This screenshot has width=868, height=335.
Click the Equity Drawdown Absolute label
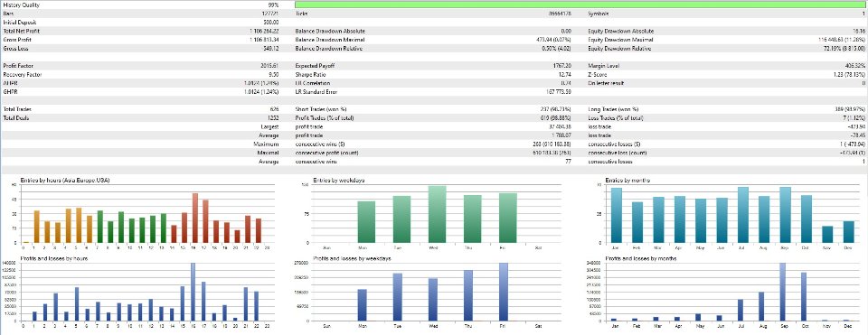pyautogui.click(x=621, y=31)
